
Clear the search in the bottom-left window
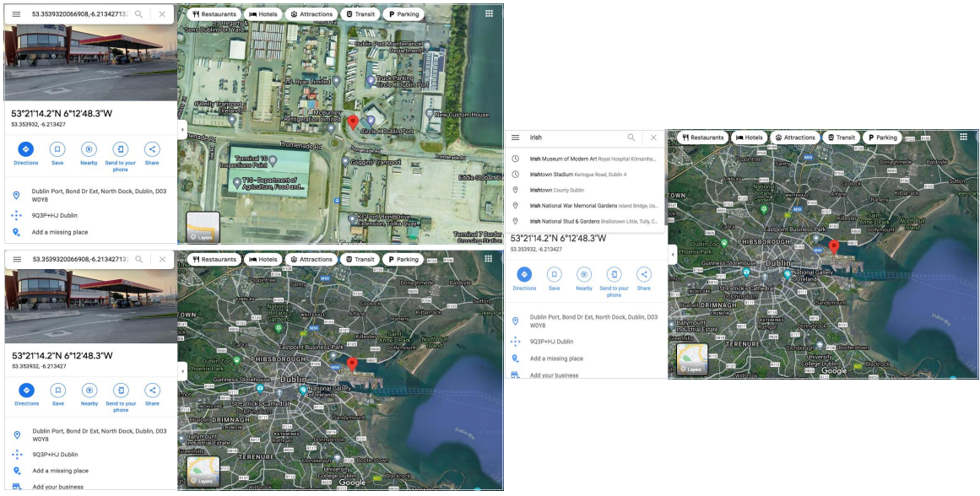pyautogui.click(x=163, y=259)
